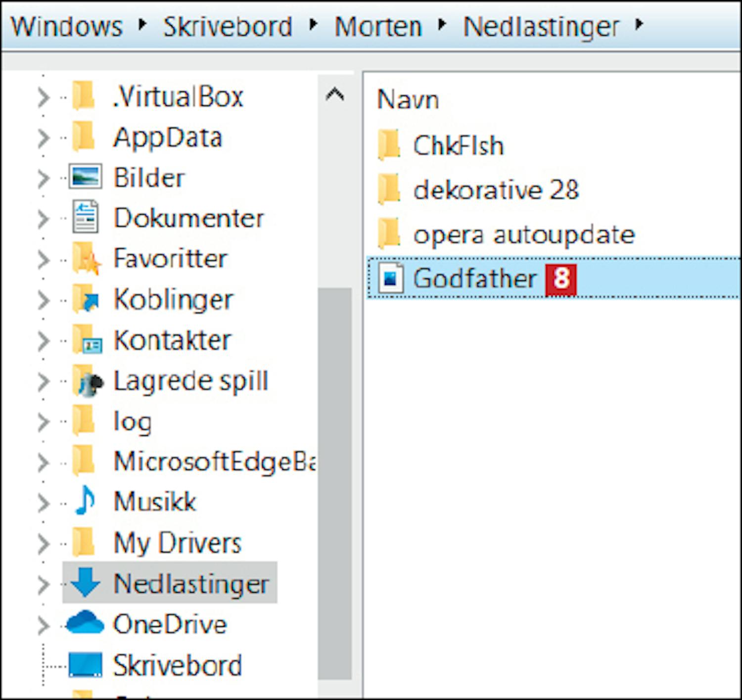This screenshot has height=700, width=742.
Task: Select Koblinger in the folder tree
Action: [173, 299]
